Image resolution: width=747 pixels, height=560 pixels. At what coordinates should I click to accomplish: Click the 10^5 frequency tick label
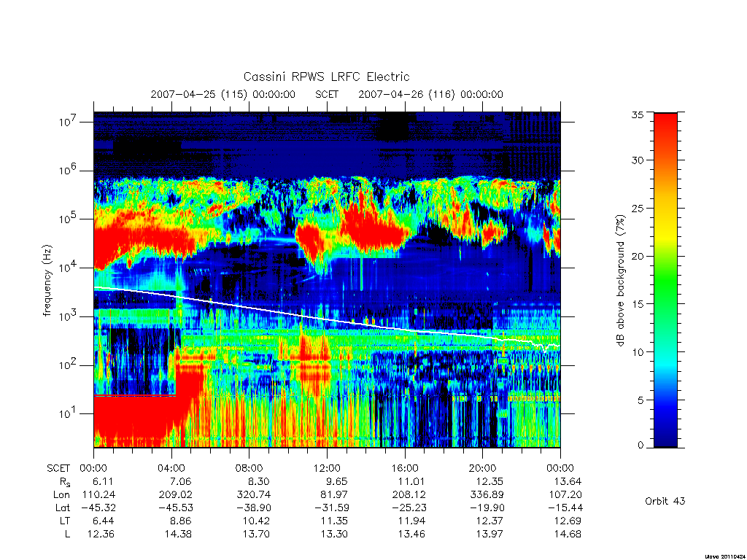click(69, 219)
